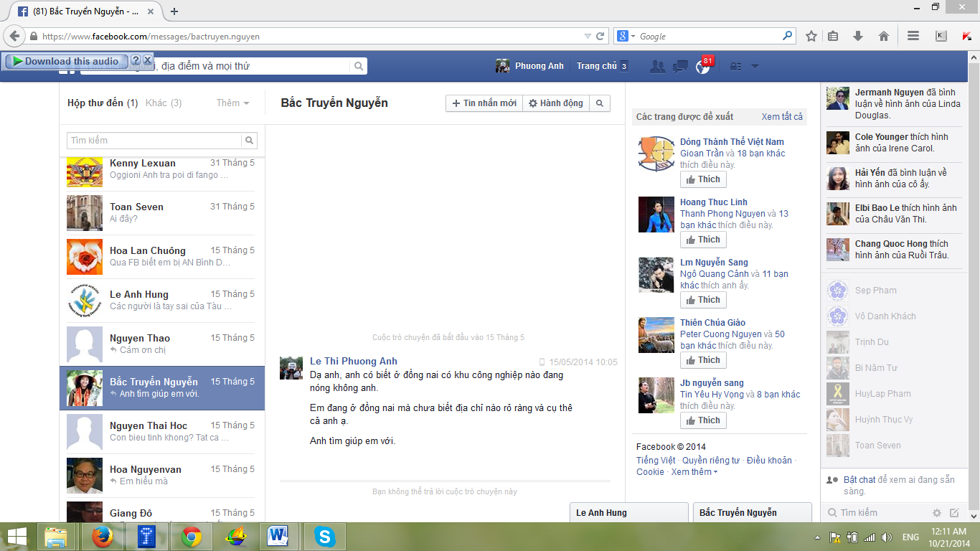Open Google Chrome from the taskbar
The height and width of the screenshot is (551, 980).
click(x=192, y=537)
